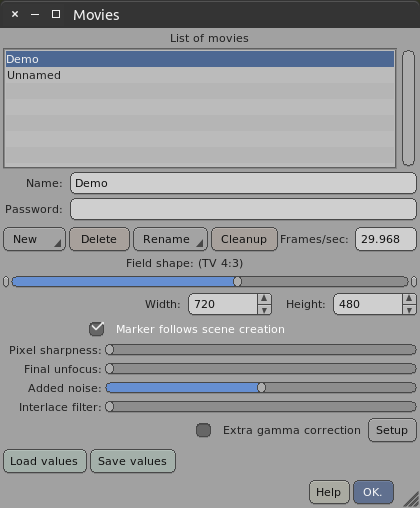Screen dimensions: 420x508
Task: Decrease Width with the down arrow
Action: pyautogui.click(x=264, y=310)
